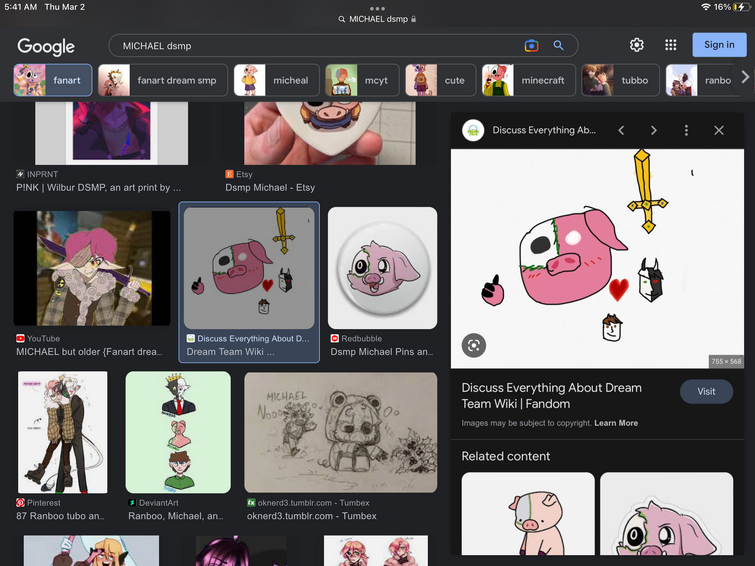Image resolution: width=755 pixels, height=566 pixels.
Task: Click the Learn More copyright link
Action: [616, 423]
